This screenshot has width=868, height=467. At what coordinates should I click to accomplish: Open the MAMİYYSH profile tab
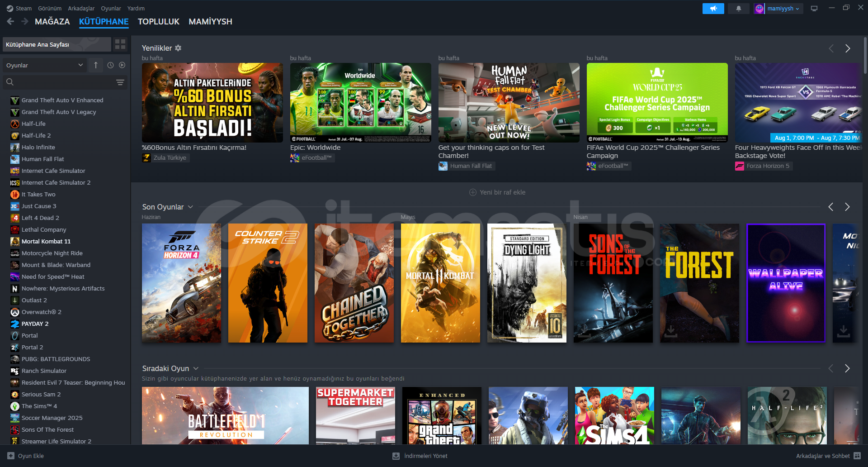pyautogui.click(x=210, y=21)
